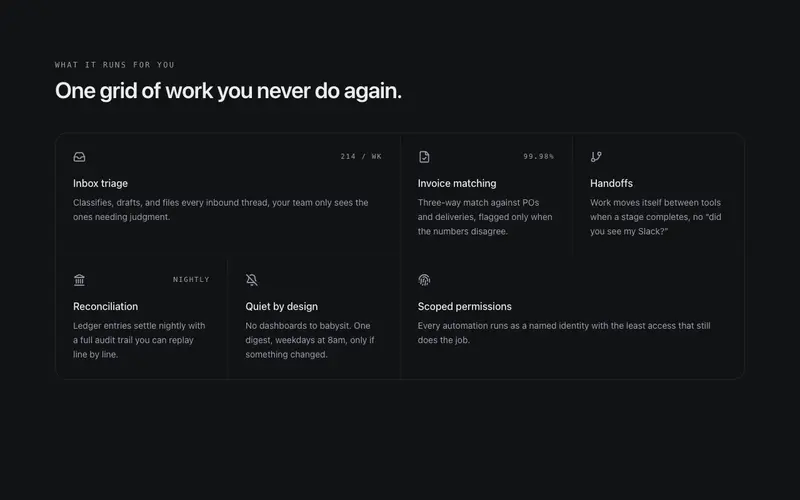Click the Handoffs description about Slack

(x=656, y=217)
